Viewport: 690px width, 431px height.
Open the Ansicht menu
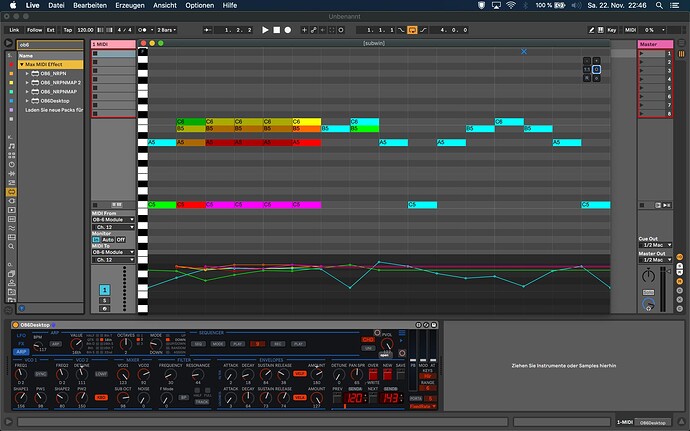[x=165, y=6]
